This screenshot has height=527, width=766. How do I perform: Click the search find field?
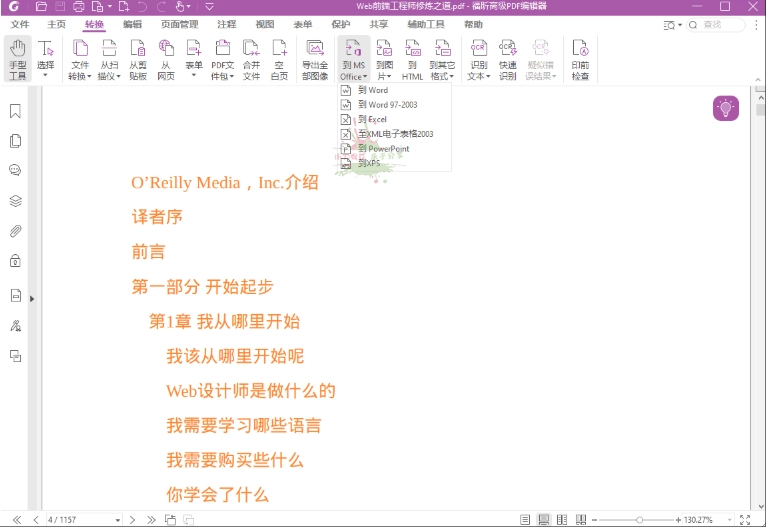(x=716, y=24)
